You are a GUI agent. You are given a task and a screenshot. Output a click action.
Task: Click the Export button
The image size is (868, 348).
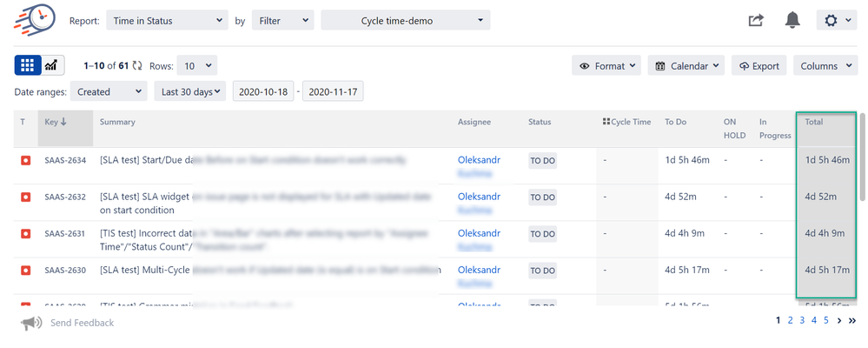click(x=759, y=65)
